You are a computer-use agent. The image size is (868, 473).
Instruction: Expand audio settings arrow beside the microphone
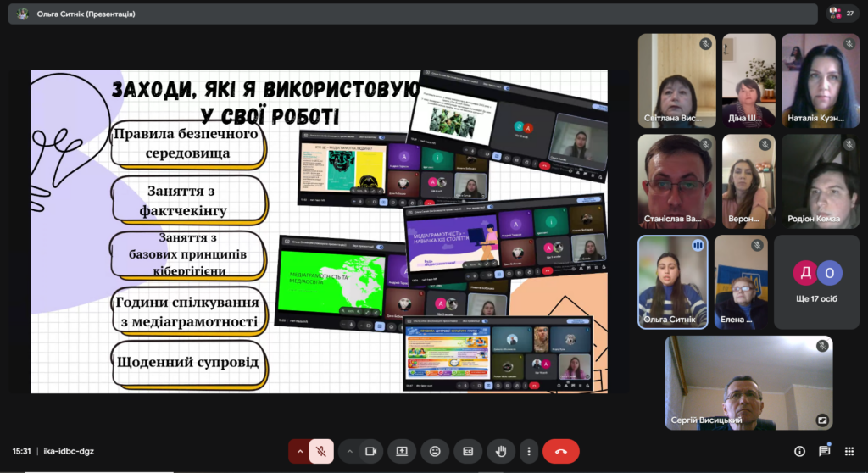(x=298, y=452)
